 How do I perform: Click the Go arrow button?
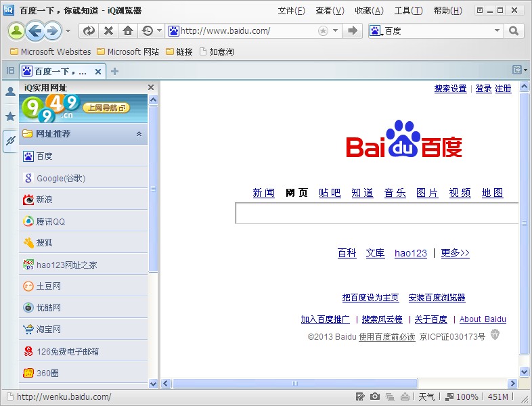pos(353,31)
